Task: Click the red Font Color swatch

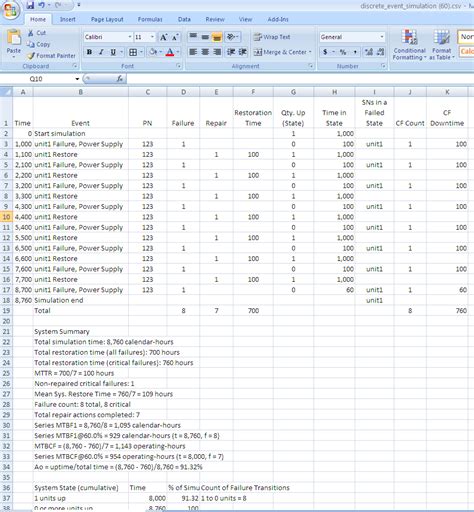Action: (x=170, y=52)
